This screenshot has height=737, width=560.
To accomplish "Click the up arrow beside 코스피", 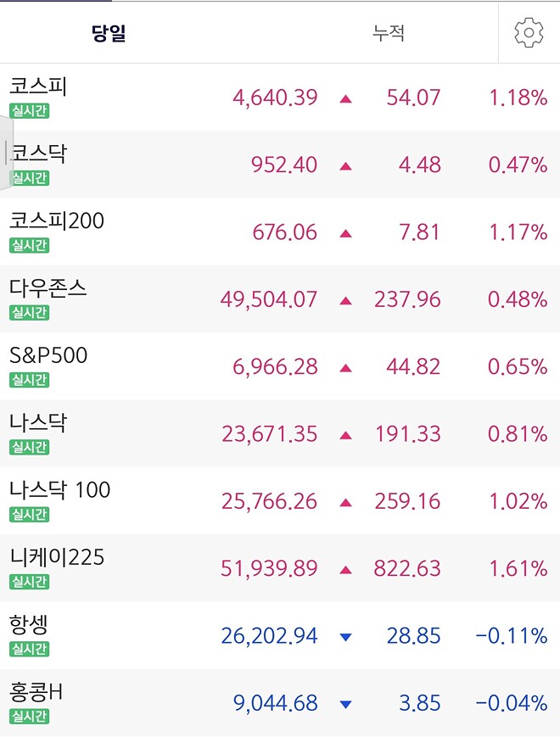I will pyautogui.click(x=346, y=98).
